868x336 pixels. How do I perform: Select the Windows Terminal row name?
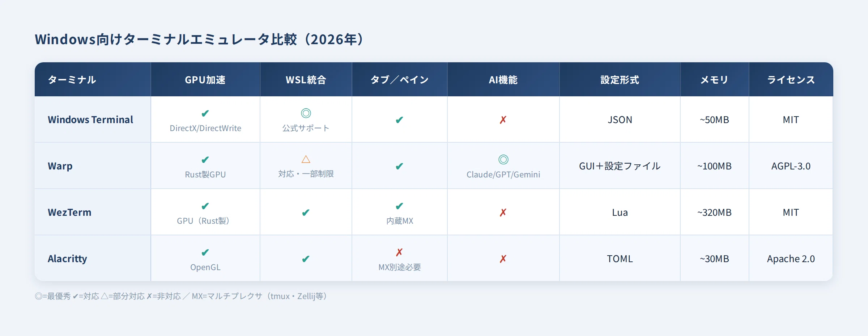tap(90, 120)
